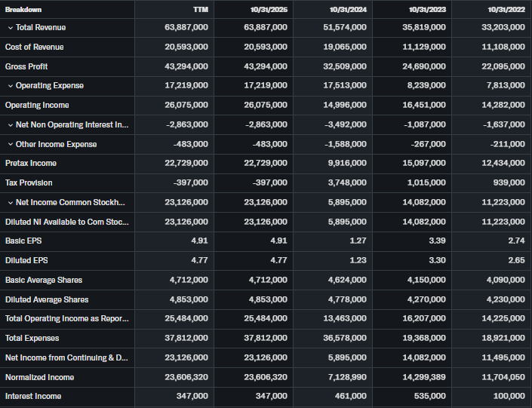
Task: Click the Basic EPS 10/31/2024 value 1.27
Action: [358, 241]
